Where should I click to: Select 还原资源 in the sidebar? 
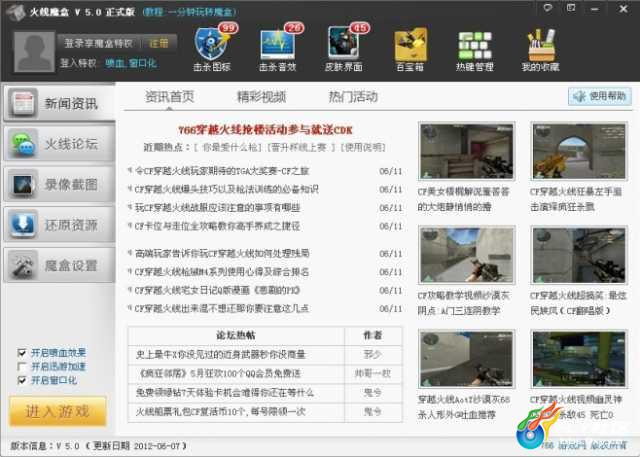click(60, 224)
